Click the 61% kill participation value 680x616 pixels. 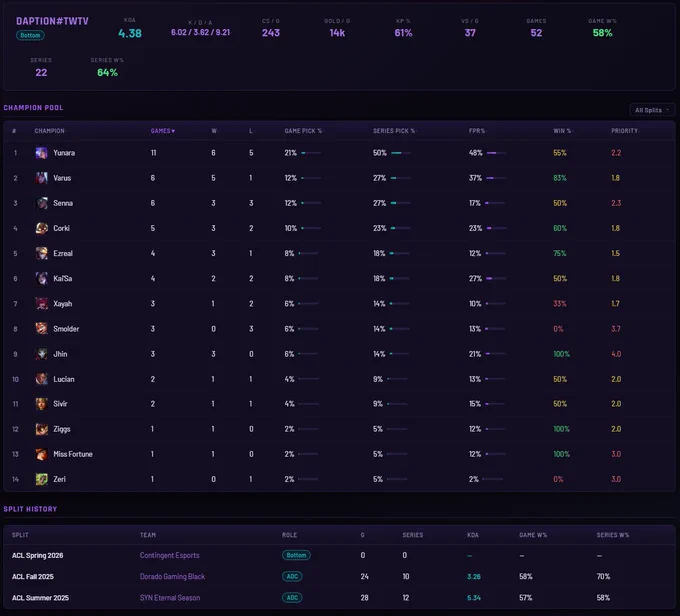(x=403, y=33)
